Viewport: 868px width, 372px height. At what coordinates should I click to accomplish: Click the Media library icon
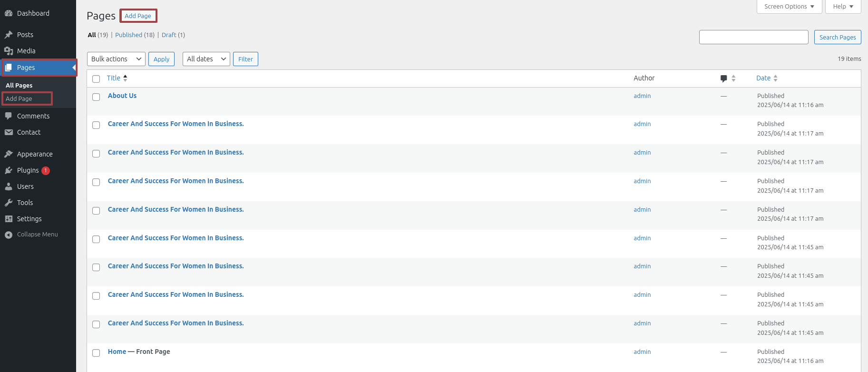tap(9, 51)
